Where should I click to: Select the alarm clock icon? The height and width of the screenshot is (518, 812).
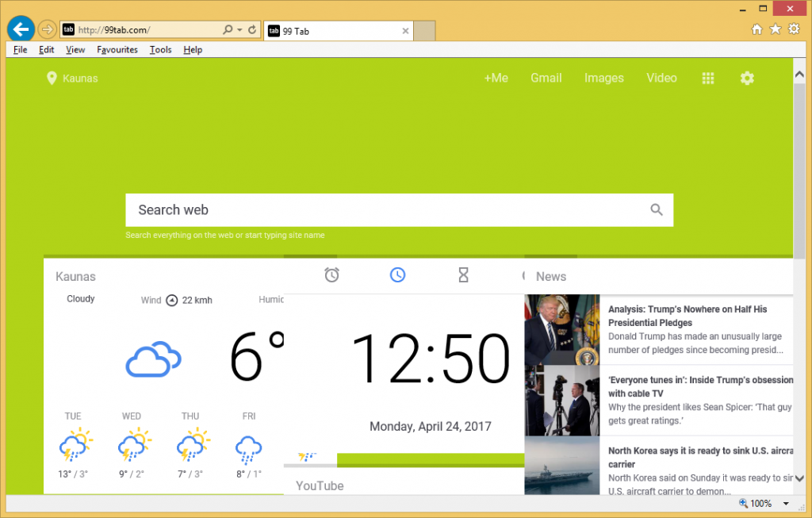332,275
